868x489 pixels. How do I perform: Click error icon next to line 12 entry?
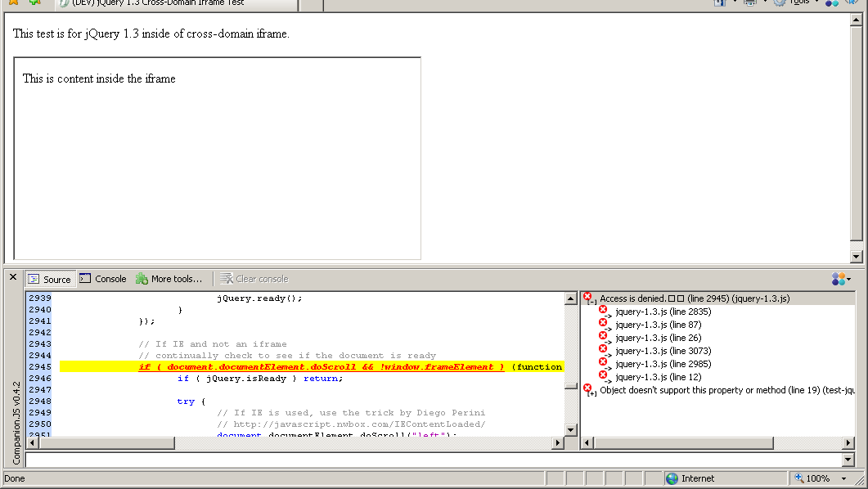[604, 376]
